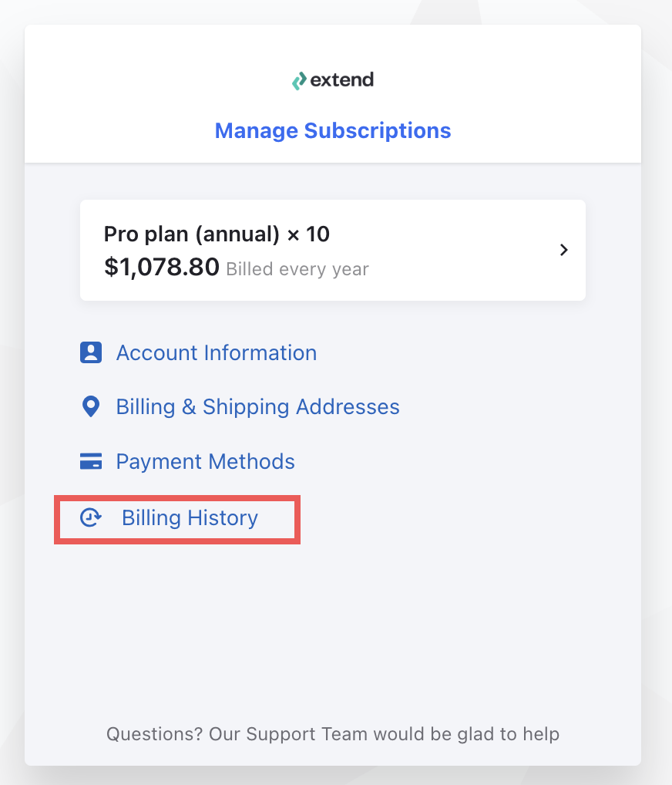672x785 pixels.
Task: Click the extend wordmark text
Action: coord(341,79)
